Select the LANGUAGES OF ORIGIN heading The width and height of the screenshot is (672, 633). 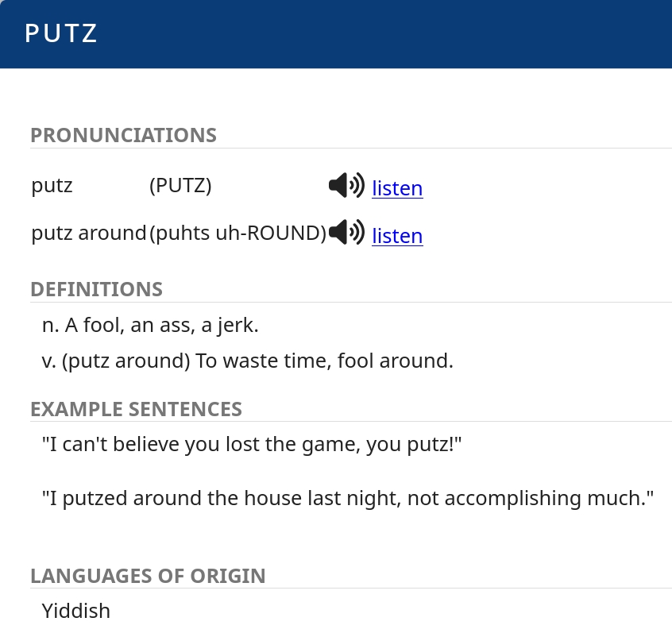[148, 576]
